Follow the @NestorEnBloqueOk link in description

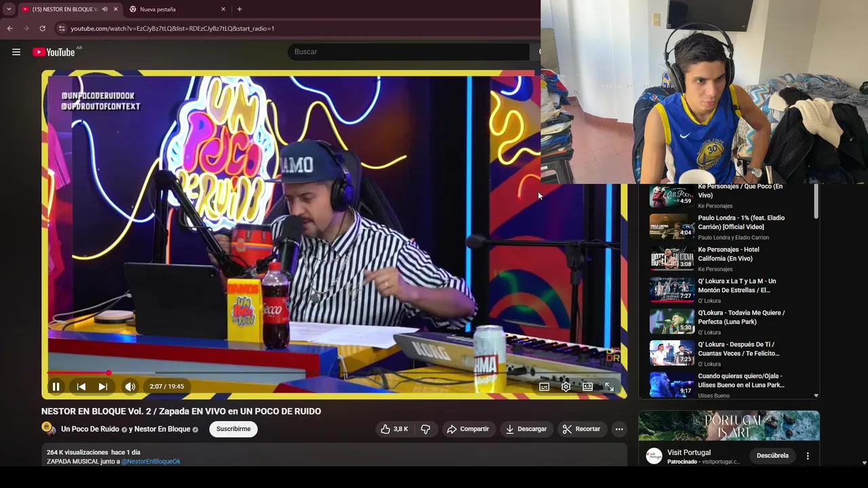tap(151, 462)
